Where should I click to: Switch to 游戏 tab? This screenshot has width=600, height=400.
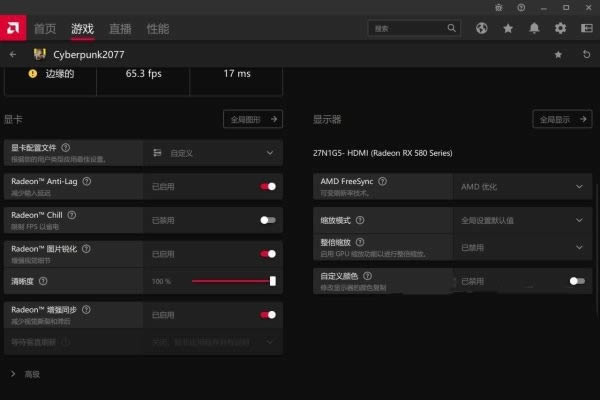pyautogui.click(x=82, y=29)
